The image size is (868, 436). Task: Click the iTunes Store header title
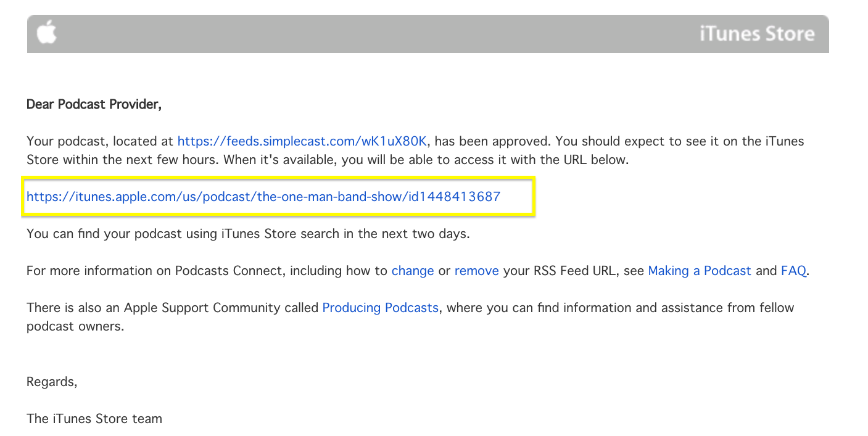click(x=757, y=33)
